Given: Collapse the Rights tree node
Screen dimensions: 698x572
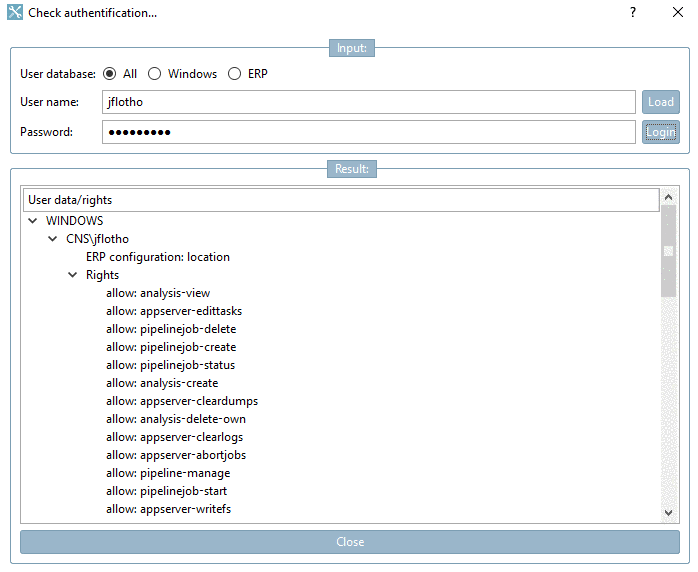Looking at the screenshot, I should click(73, 275).
